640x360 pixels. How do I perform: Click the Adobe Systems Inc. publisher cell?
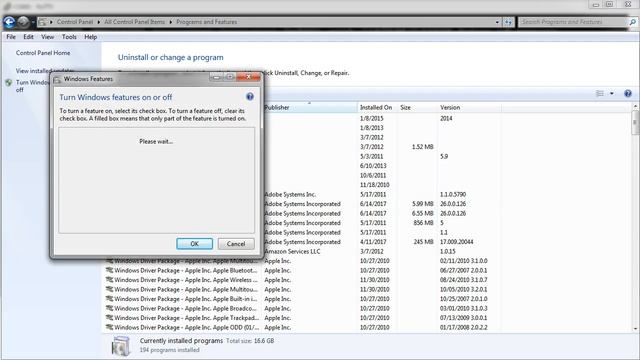click(x=290, y=194)
